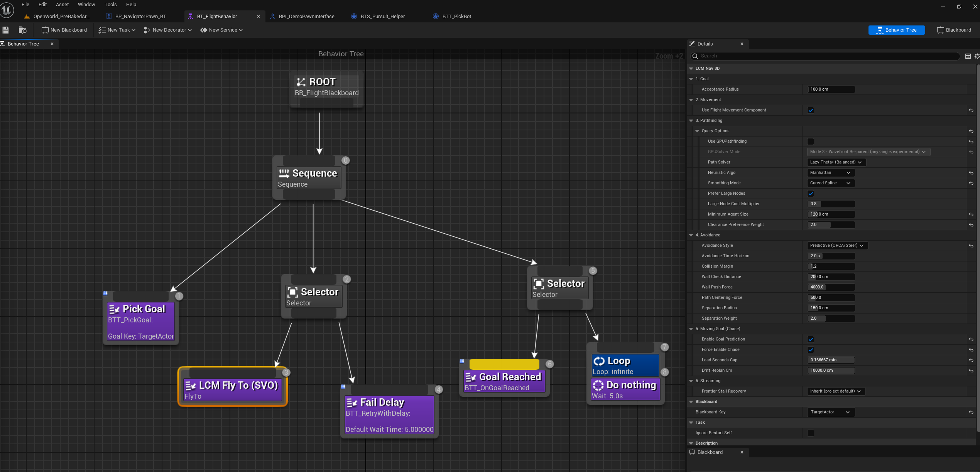Close the Details panel tab
980x472 pixels.
click(742, 44)
